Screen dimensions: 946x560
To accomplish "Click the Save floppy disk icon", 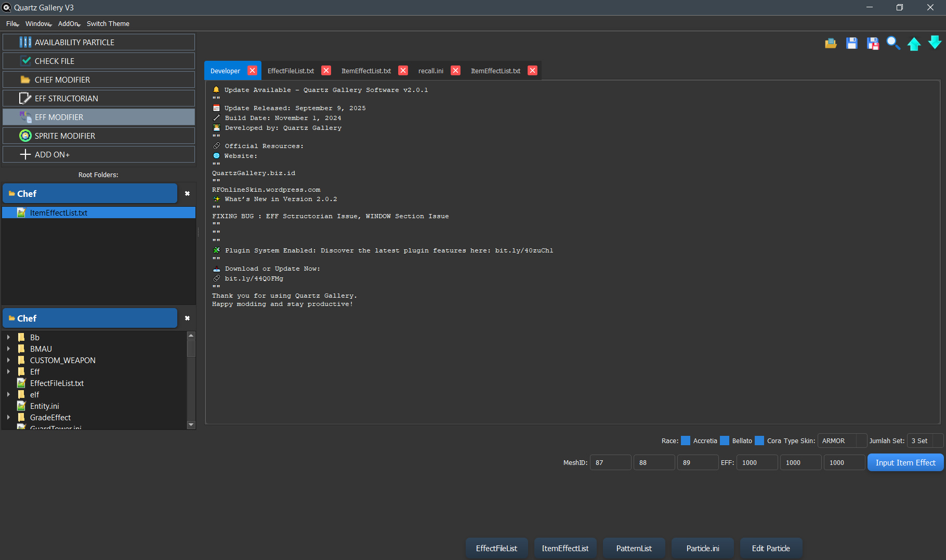I will [x=852, y=44].
